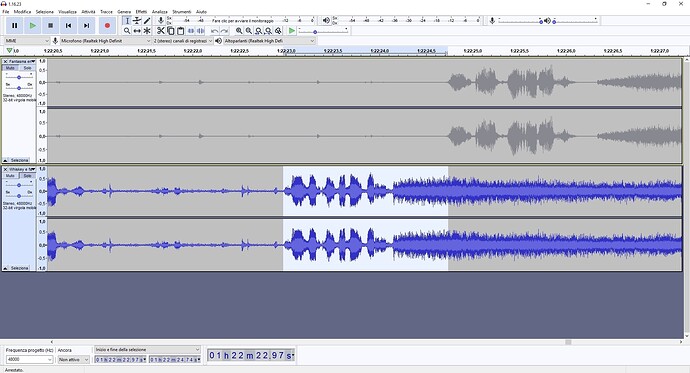This screenshot has width=690, height=373.
Task: Click the recording meter microphone icon
Action: (161, 20)
